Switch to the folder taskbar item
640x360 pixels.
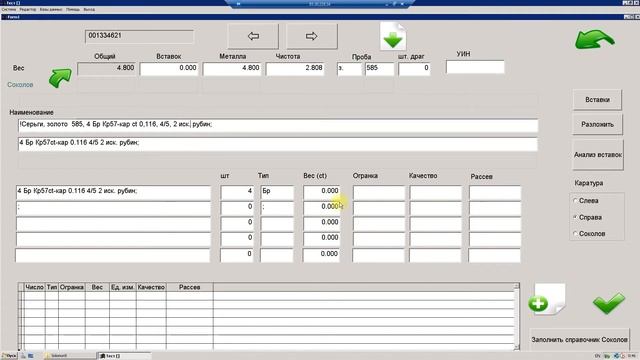click(69, 356)
